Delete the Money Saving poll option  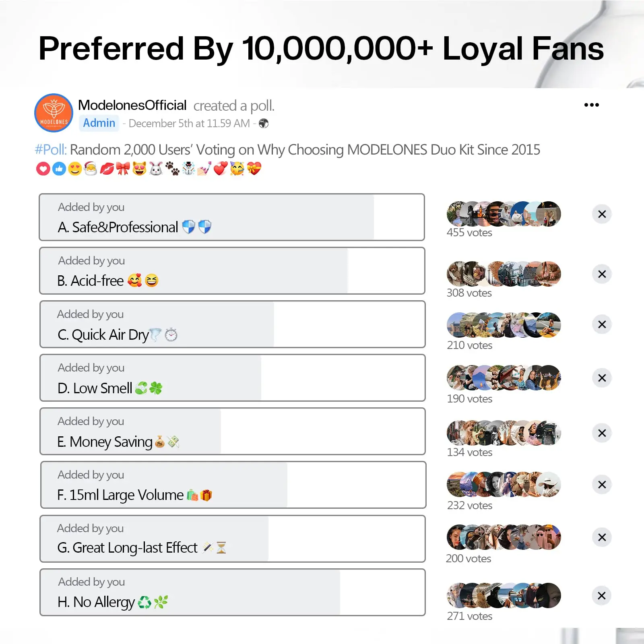tap(602, 433)
